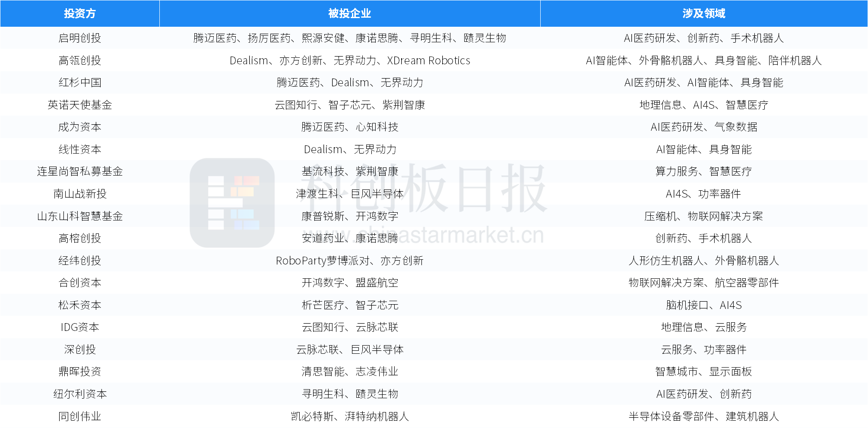
Task: Click the cell 物联网解决方案、航空器零部件
Action: point(704,283)
